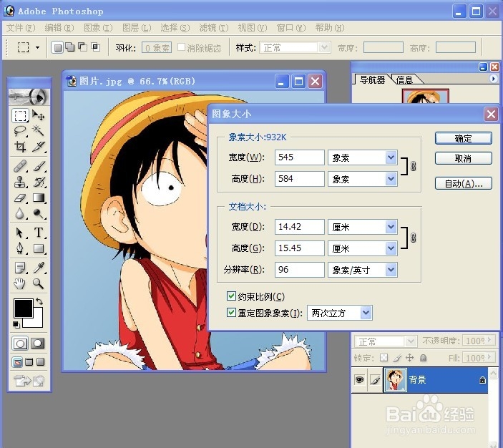Open the 滤镜 menu

pos(214,28)
